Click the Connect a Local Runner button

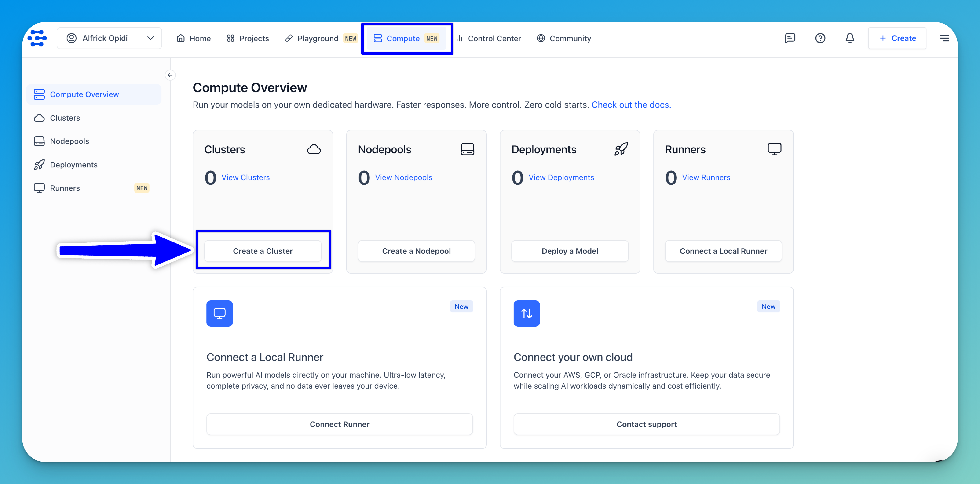point(723,251)
